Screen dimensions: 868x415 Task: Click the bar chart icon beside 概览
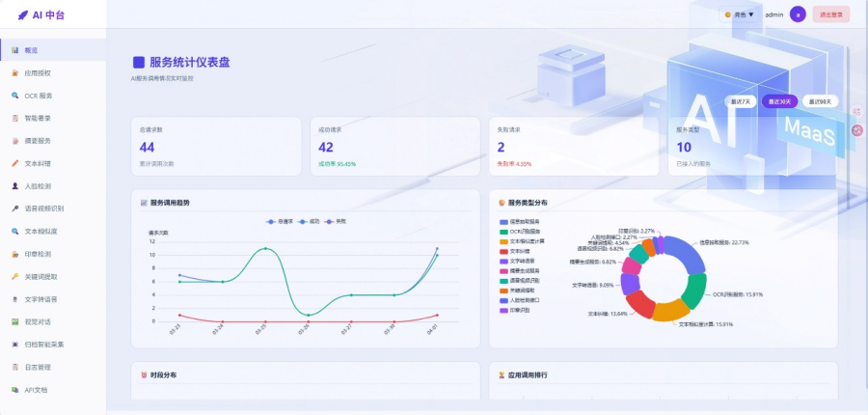coord(14,50)
